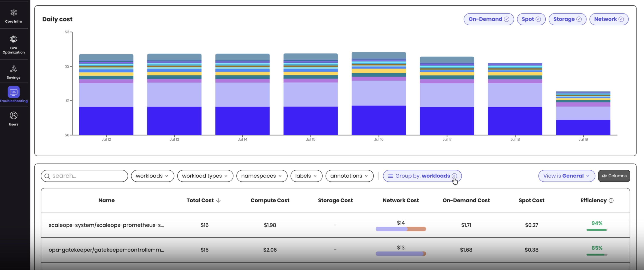Viewport: 644px width, 270px height.
Task: Open the Savings sidebar icon
Action: [13, 69]
